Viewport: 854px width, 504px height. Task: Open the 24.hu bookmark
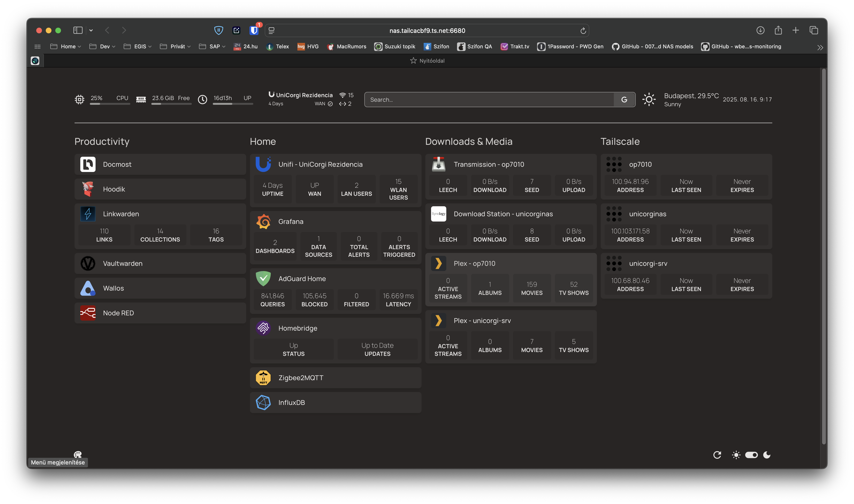pyautogui.click(x=245, y=46)
